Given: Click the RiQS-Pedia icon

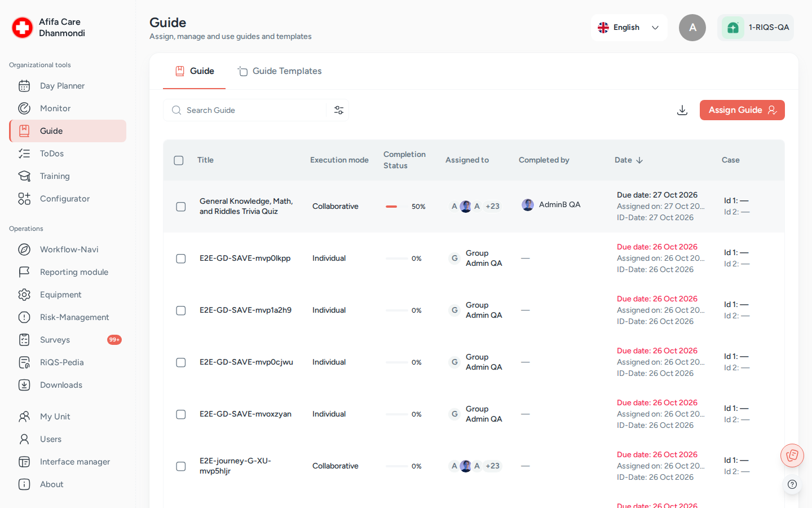Looking at the screenshot, I should click(x=24, y=362).
